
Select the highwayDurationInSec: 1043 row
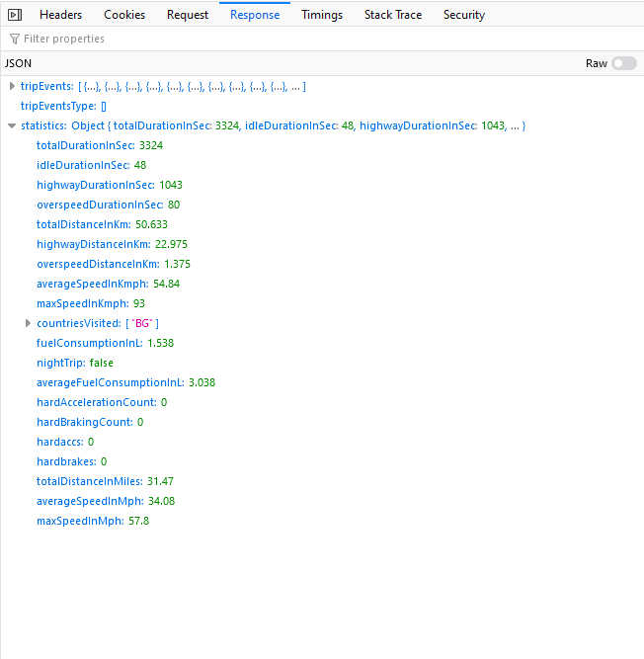(322, 185)
